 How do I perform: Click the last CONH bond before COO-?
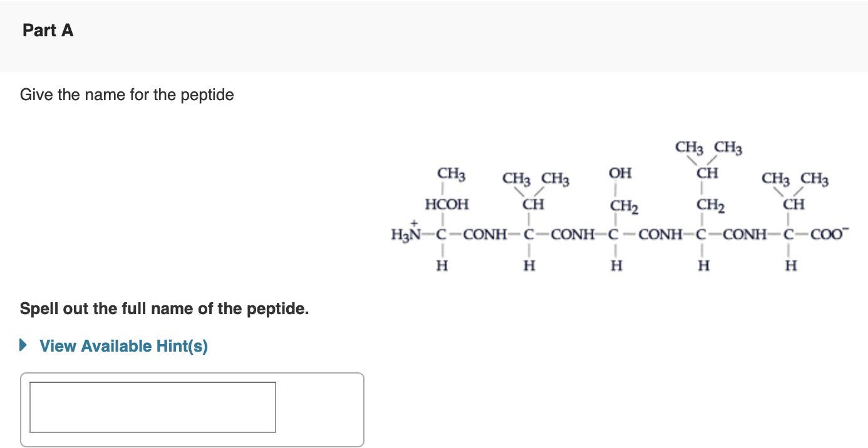745,235
